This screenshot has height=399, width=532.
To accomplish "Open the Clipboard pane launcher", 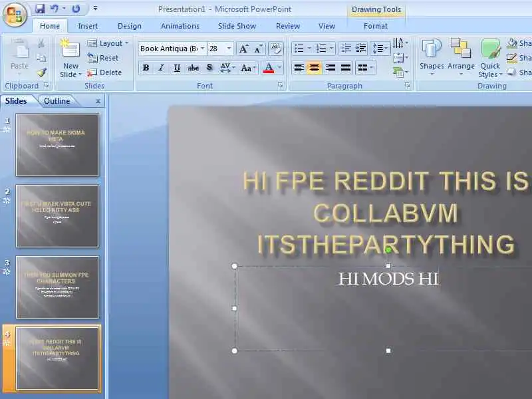I will click(x=46, y=86).
